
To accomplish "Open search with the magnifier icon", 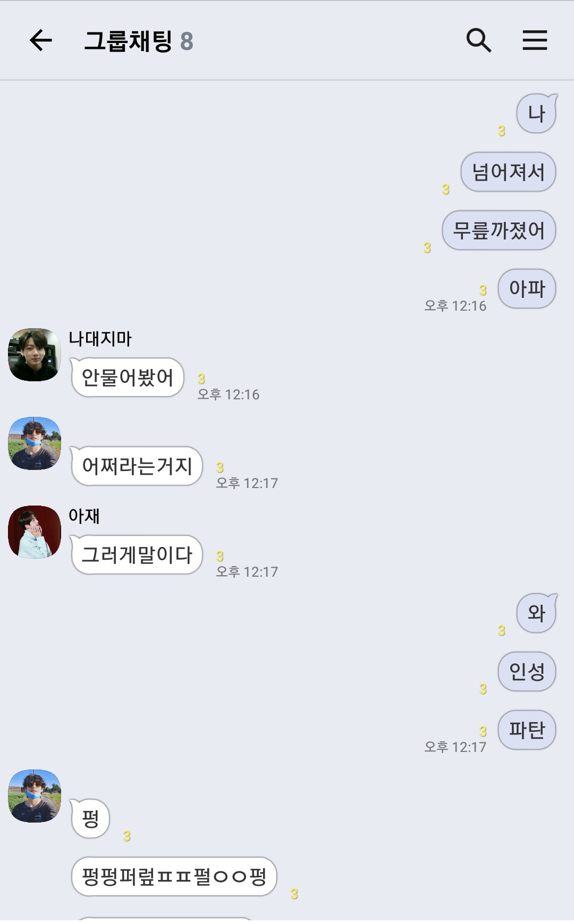I will point(478,40).
